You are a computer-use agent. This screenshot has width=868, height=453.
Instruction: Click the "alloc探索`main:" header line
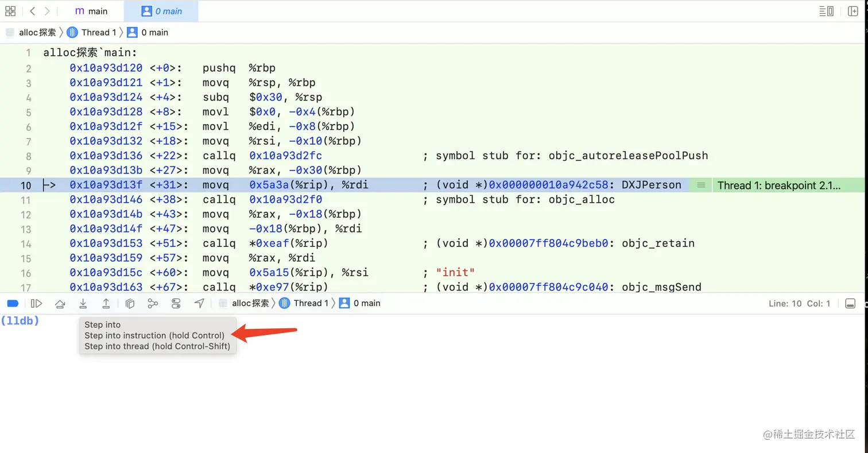(90, 53)
